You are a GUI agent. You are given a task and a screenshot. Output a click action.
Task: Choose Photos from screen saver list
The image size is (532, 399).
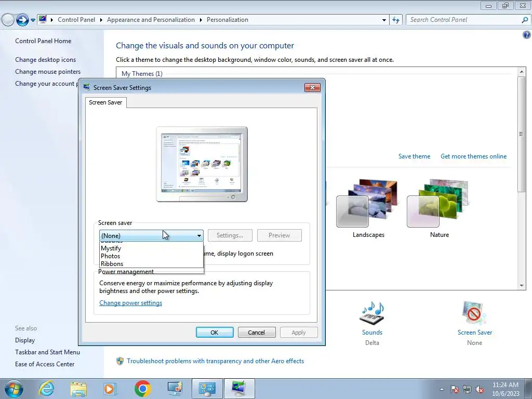coord(151,256)
